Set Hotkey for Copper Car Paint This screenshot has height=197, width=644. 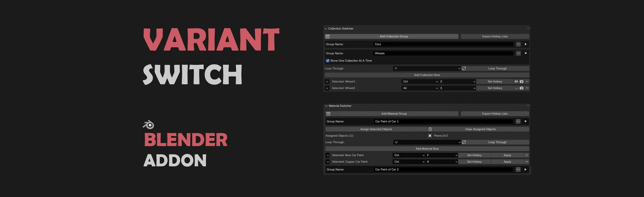(474, 162)
